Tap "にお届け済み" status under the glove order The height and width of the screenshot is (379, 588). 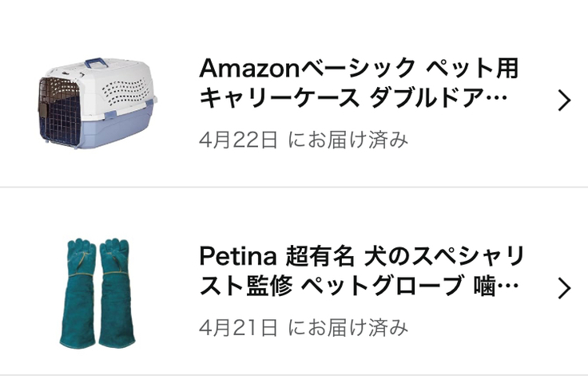[x=348, y=326]
